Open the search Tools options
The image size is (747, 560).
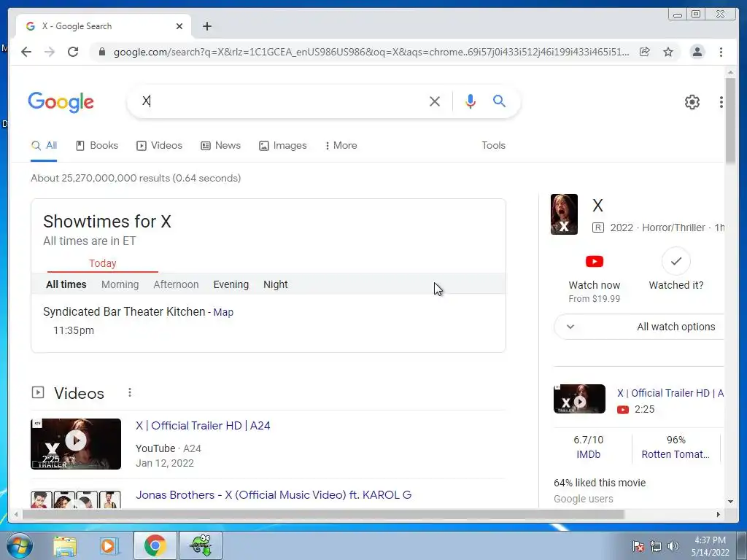pyautogui.click(x=493, y=146)
